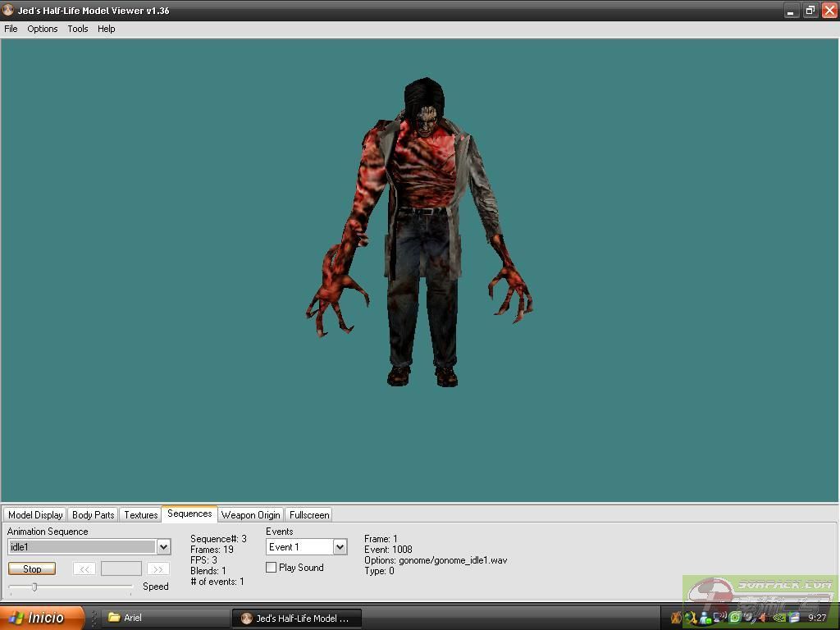Open the MSN Messenger tray icon
The image size is (840, 630).
705,619
